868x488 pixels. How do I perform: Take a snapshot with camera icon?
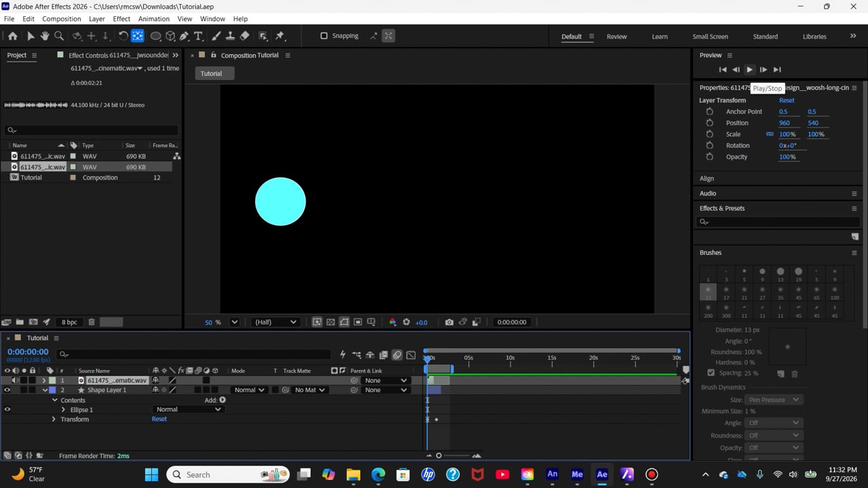449,322
